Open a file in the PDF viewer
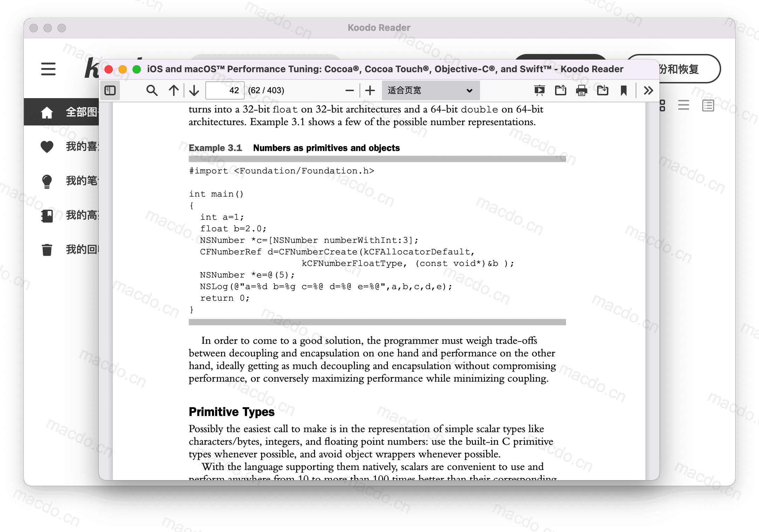 coord(561,90)
